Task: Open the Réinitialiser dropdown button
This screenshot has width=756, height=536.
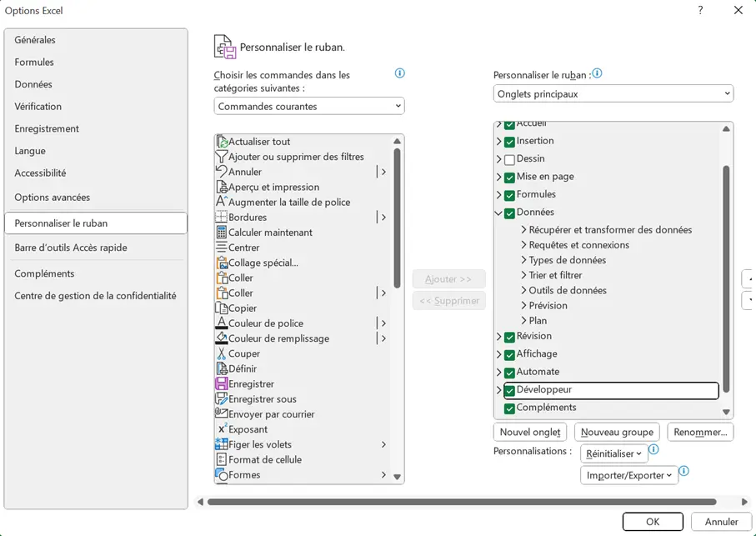Action: (x=613, y=453)
